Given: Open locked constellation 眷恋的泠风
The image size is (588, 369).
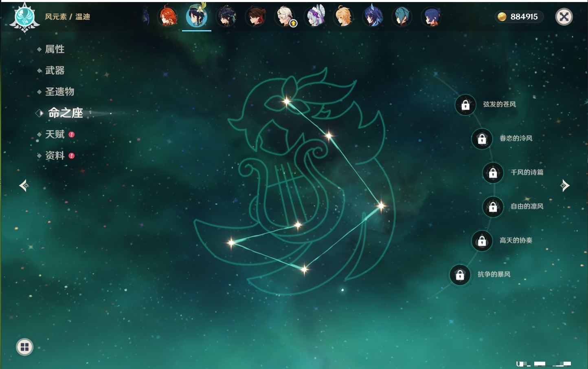Looking at the screenshot, I should (482, 139).
